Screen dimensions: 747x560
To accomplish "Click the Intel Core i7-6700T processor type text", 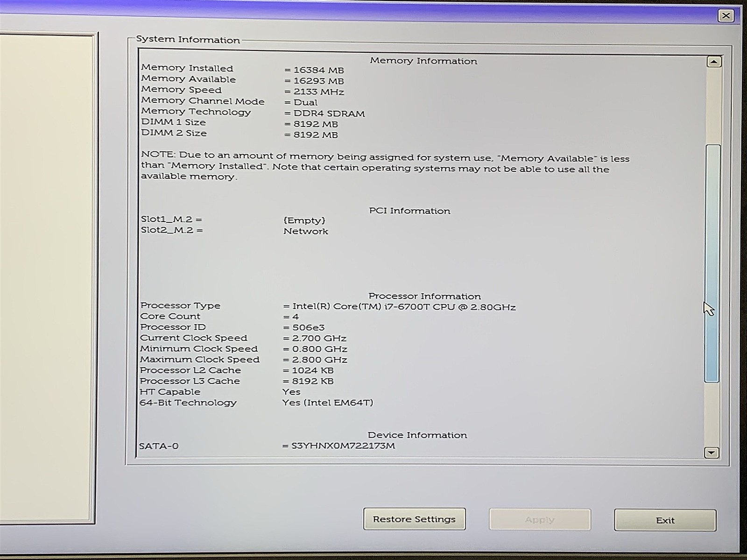I will pyautogui.click(x=404, y=307).
